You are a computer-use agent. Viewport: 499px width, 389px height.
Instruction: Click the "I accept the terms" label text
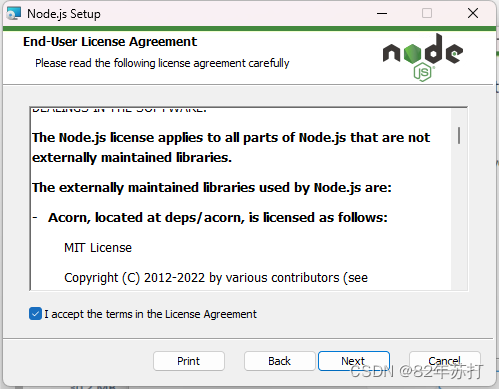[151, 314]
